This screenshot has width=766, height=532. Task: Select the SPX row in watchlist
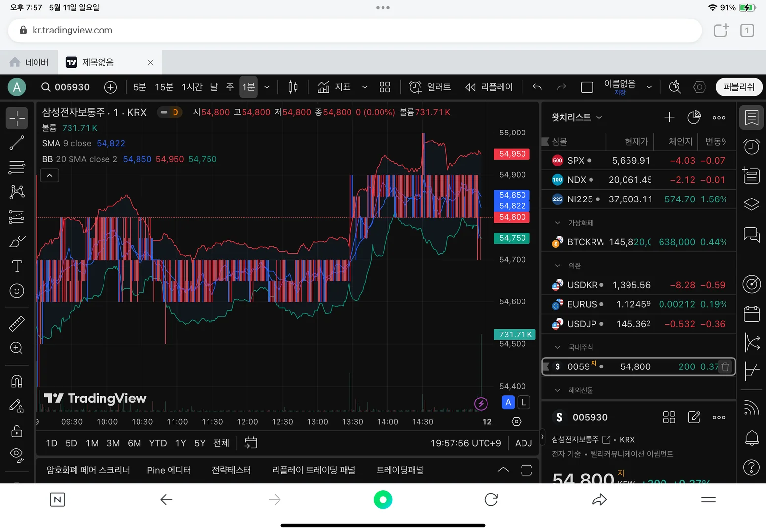coord(639,161)
